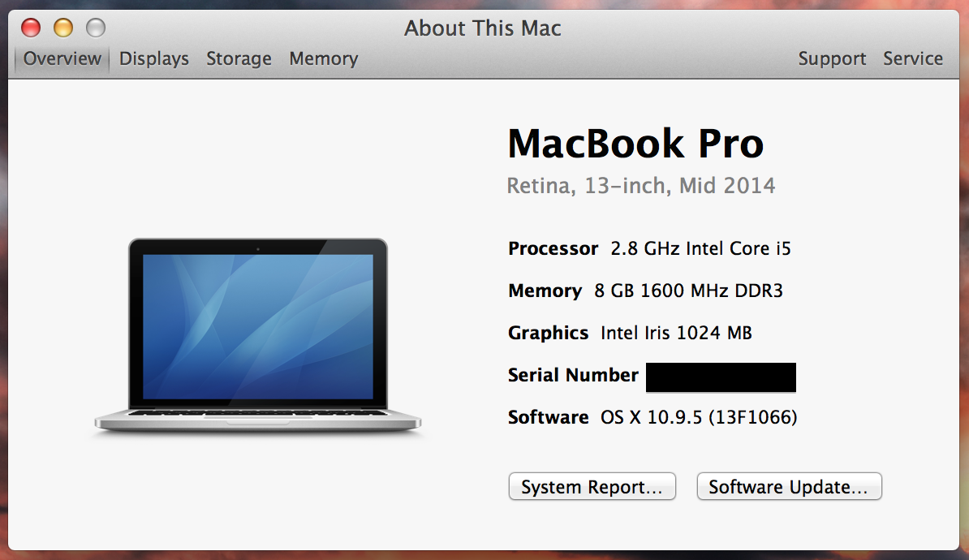The height and width of the screenshot is (560, 969).
Task: Click the MacBook Pro laptop image
Action: pos(258,335)
